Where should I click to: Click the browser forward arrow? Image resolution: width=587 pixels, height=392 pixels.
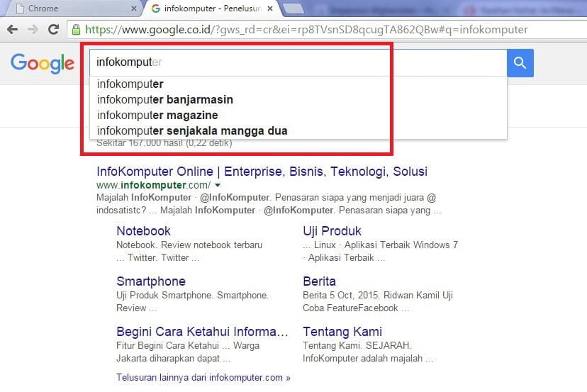pos(33,30)
